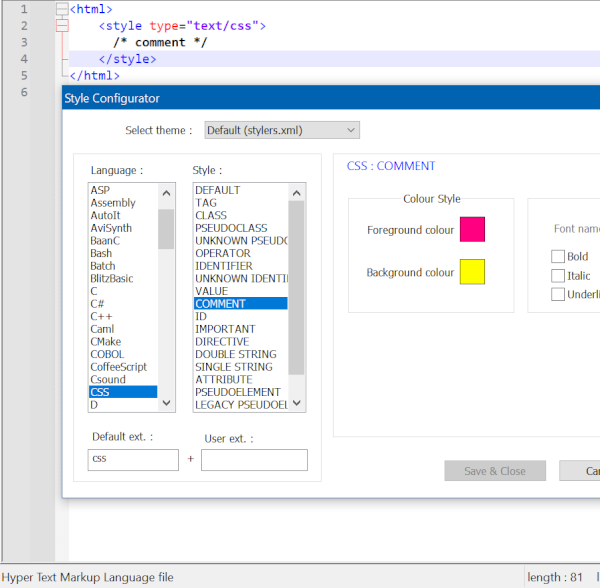The image size is (600, 588).
Task: Click the Style Configurator title bar
Action: coord(331,98)
